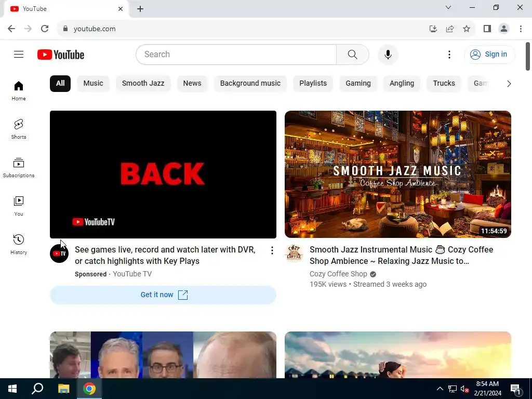The image size is (532, 399).
Task: Click the Cozy Coffee Shop channel avatar
Action: pyautogui.click(x=294, y=254)
